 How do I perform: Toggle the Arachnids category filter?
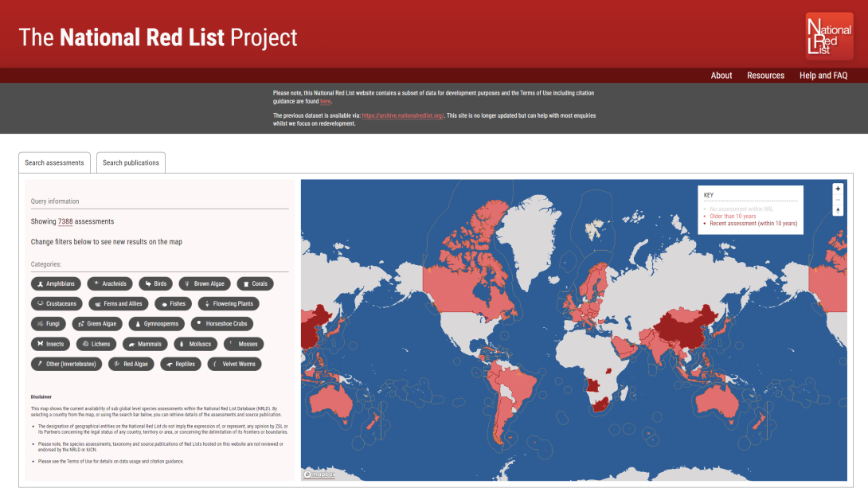coord(110,284)
